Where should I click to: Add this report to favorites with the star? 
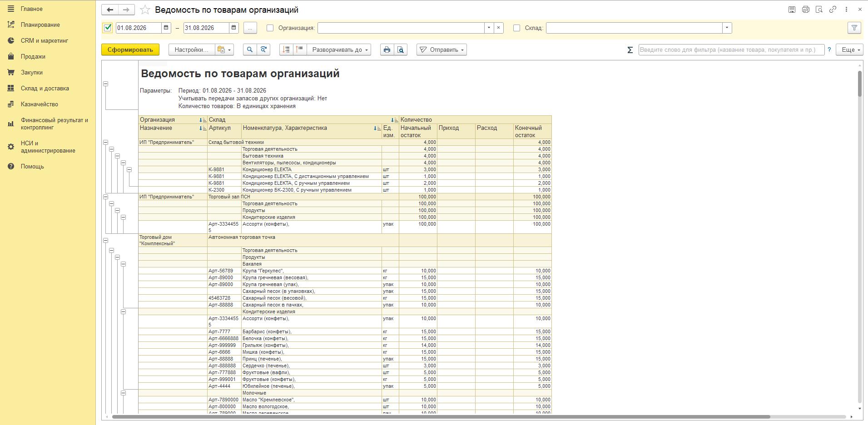point(145,10)
